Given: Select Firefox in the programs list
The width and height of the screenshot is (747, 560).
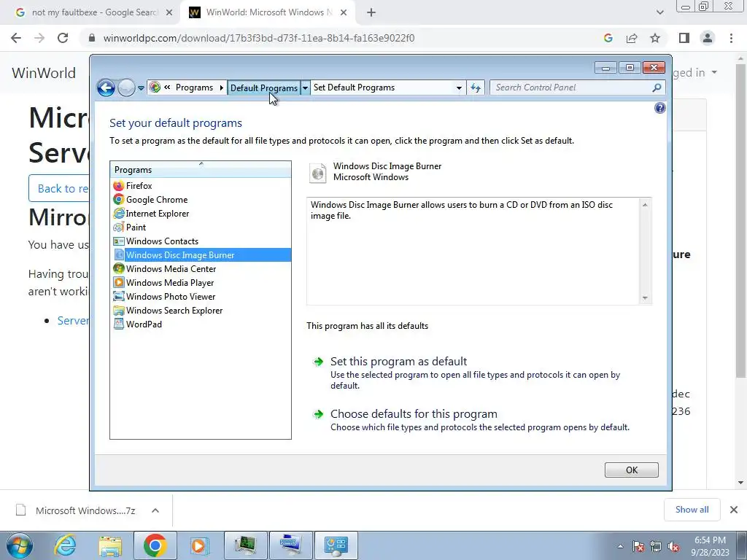Looking at the screenshot, I should 201,186.
